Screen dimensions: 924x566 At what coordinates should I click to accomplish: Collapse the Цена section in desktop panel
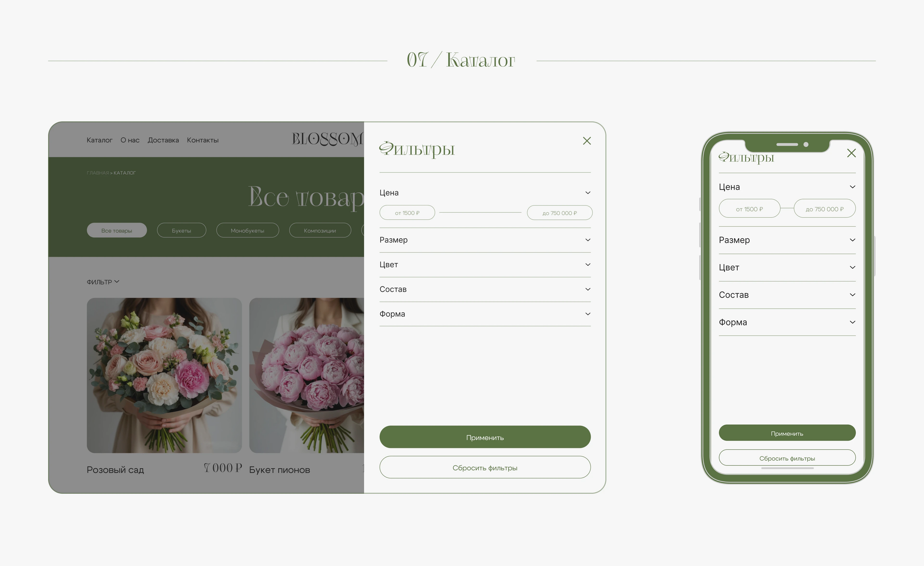click(x=588, y=193)
